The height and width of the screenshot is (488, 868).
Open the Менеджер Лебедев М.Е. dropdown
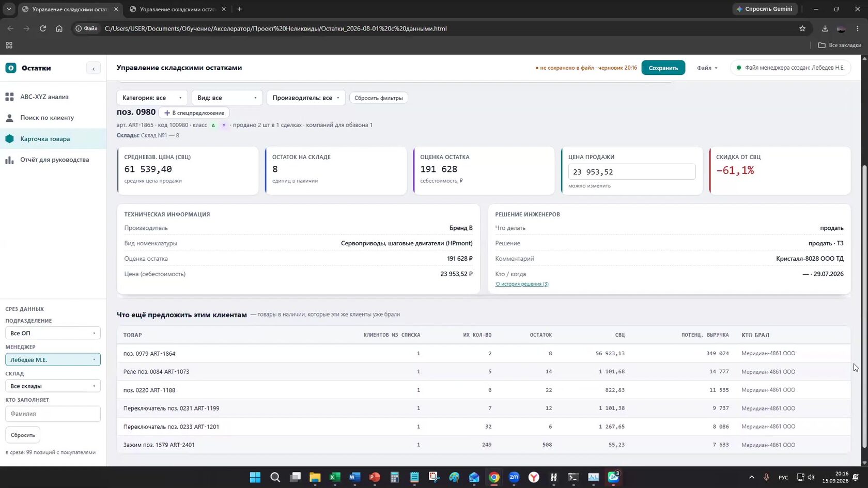(x=53, y=359)
